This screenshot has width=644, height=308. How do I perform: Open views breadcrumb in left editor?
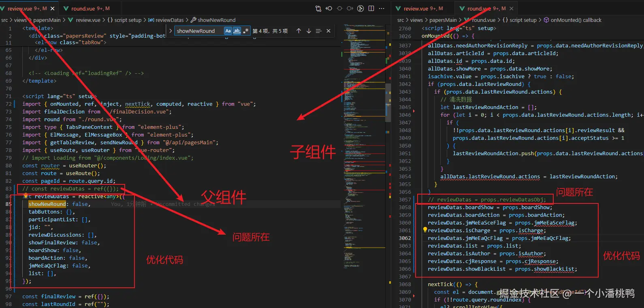coord(20,20)
